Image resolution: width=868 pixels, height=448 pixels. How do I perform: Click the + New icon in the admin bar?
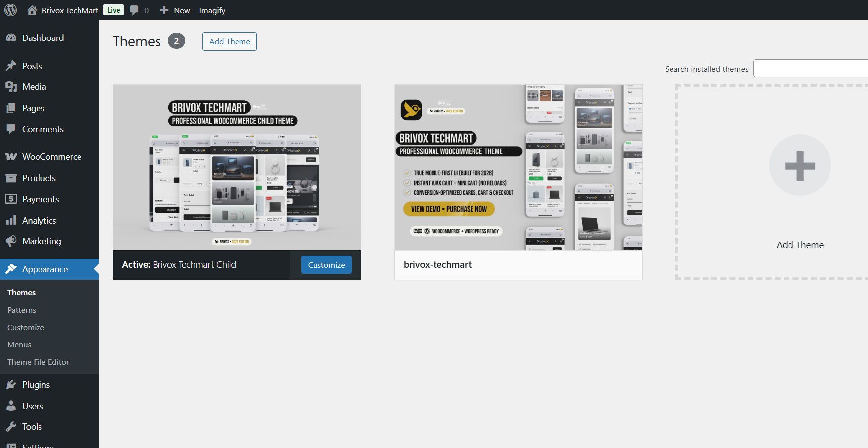pyautogui.click(x=164, y=10)
